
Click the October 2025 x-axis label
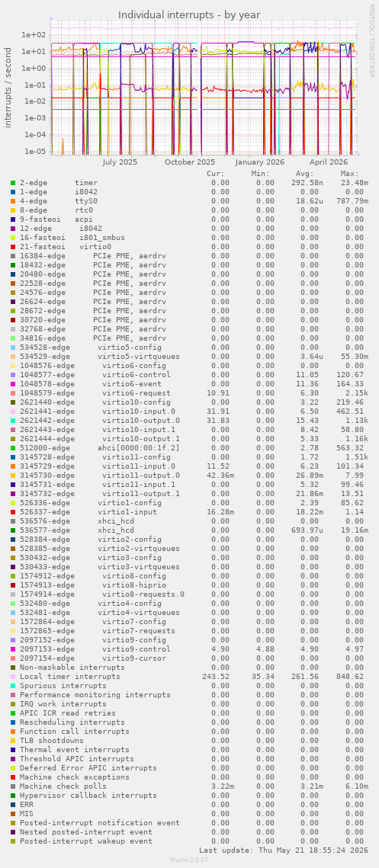(x=190, y=162)
